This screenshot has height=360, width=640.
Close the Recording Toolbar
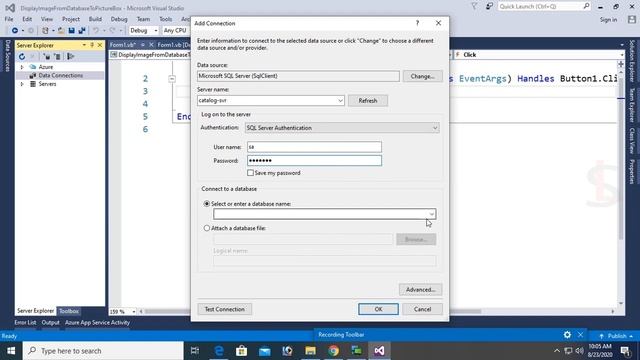pyautogui.click(x=580, y=335)
